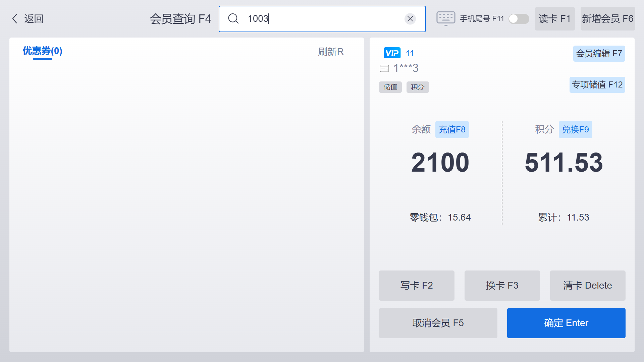Click the 刷新R refresh link
The width and height of the screenshot is (644, 362).
[331, 52]
